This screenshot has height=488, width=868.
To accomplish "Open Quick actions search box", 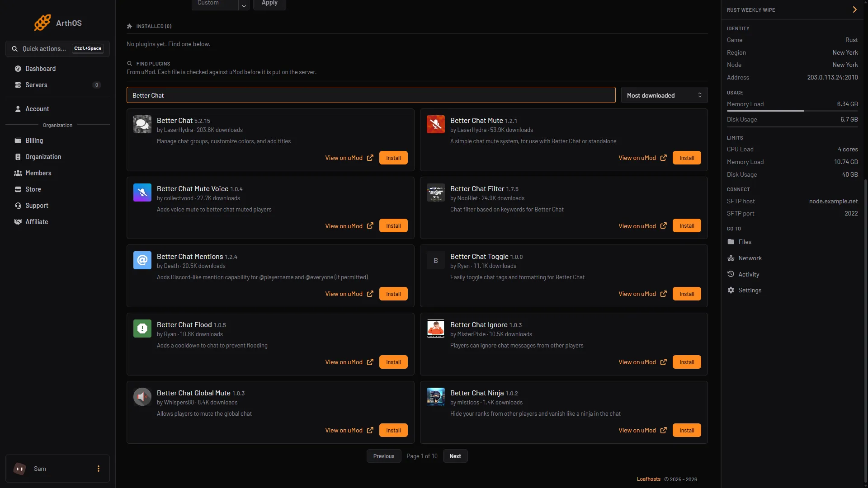I will tap(57, 49).
